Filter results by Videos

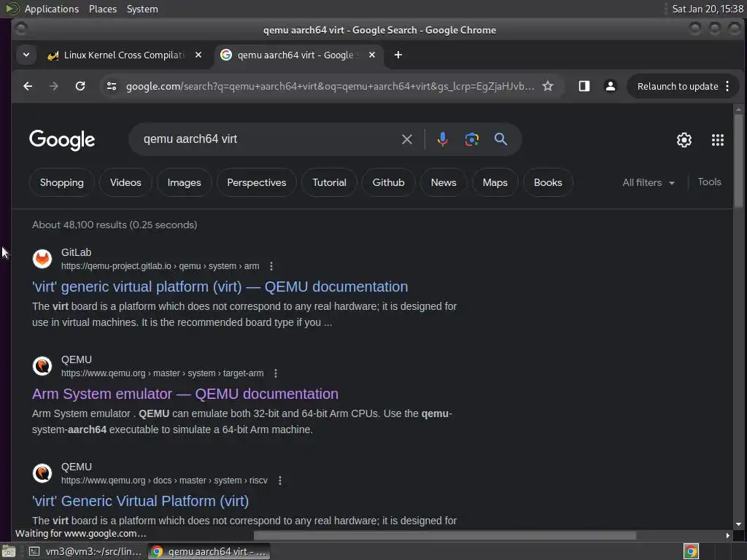coord(125,183)
